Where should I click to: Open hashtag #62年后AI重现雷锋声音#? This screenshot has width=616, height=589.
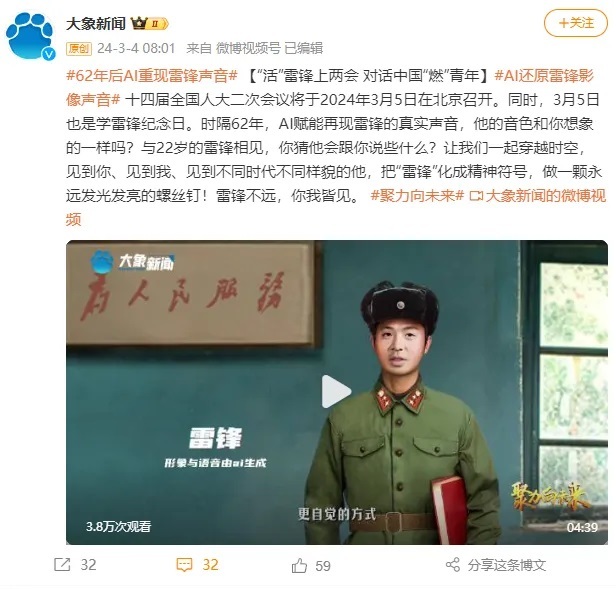tap(152, 75)
